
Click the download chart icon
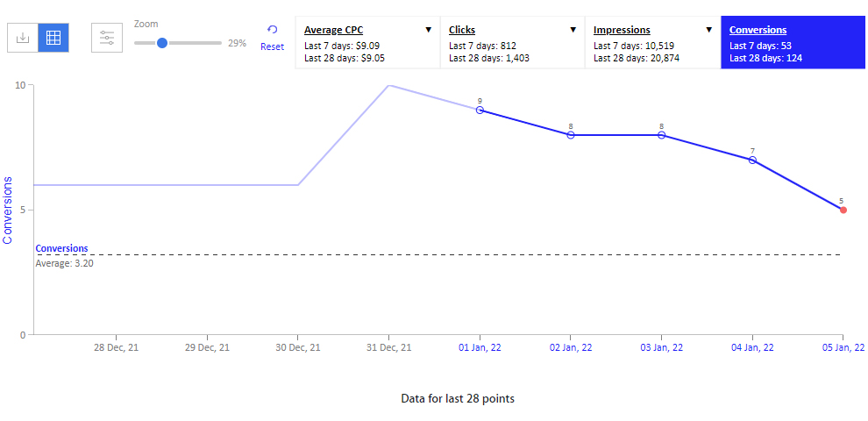(23, 38)
